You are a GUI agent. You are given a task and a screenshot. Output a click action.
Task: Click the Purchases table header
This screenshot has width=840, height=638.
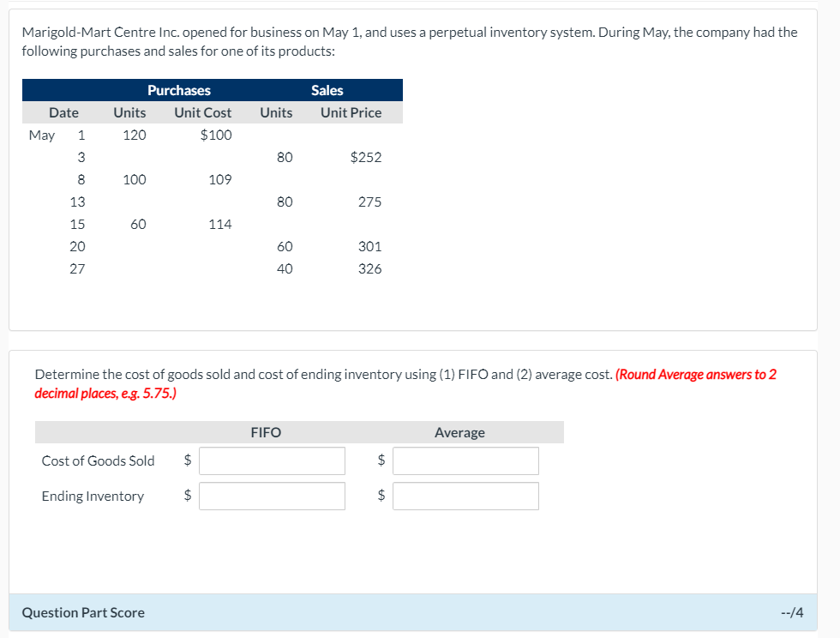pos(179,90)
